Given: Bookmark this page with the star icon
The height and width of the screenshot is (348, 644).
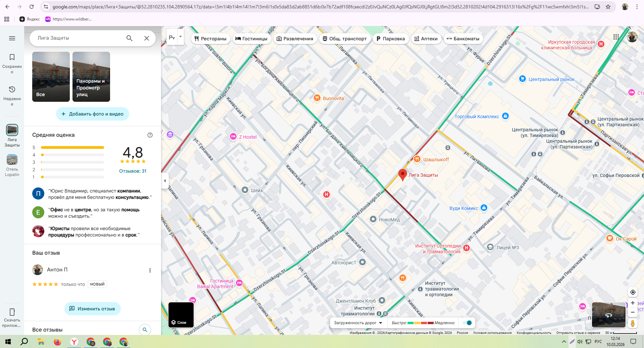Looking at the screenshot, I should (x=608, y=7).
